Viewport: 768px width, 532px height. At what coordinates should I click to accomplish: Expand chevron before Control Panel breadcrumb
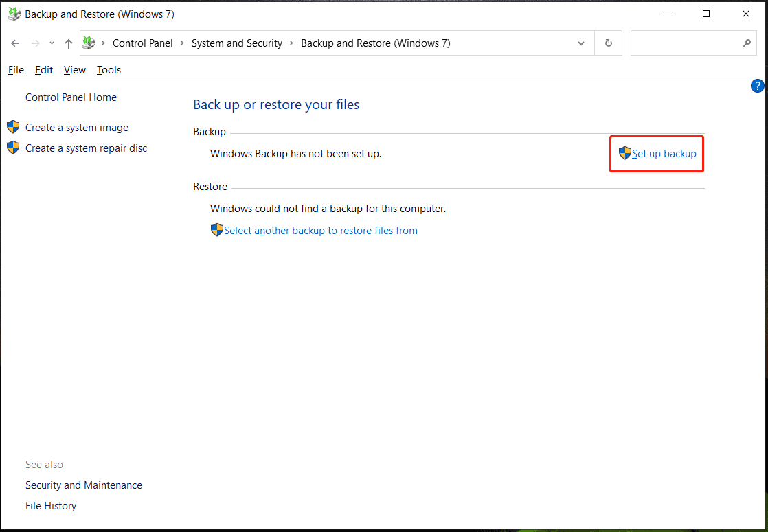point(103,43)
